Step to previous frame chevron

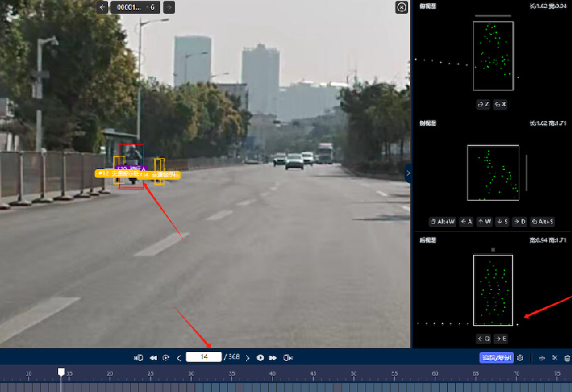[x=179, y=358]
